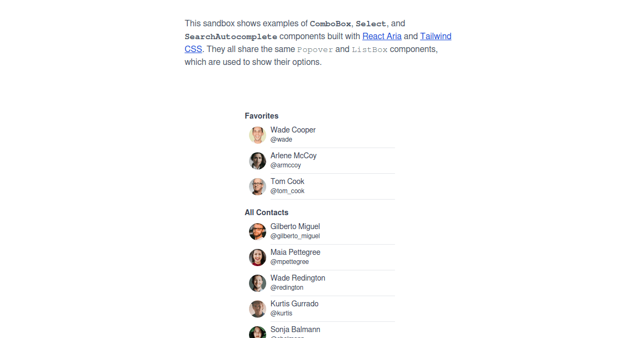Click Wade Redington's avatar image

(x=258, y=283)
